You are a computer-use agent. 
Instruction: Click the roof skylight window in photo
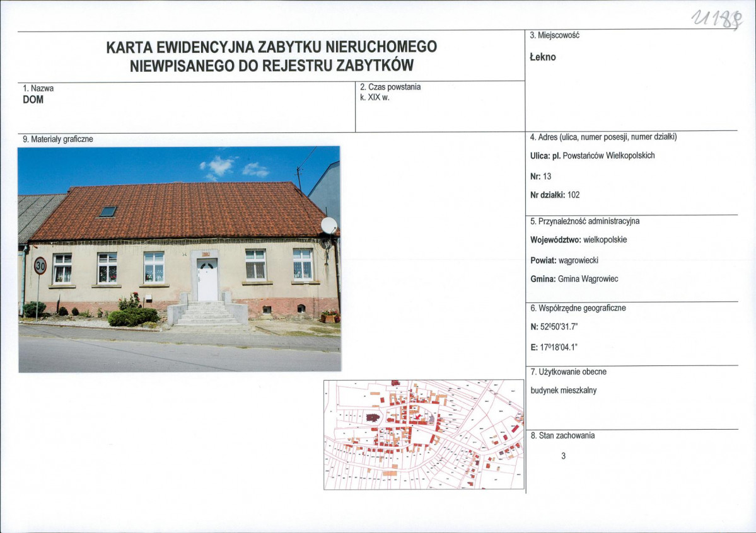coord(108,212)
